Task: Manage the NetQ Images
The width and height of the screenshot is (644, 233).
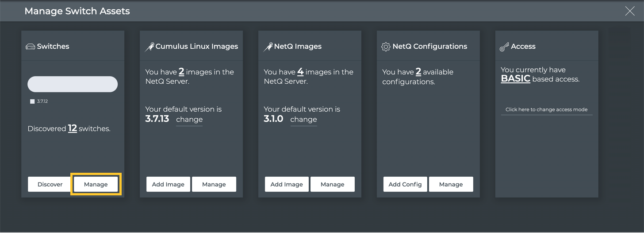Action: point(333,184)
